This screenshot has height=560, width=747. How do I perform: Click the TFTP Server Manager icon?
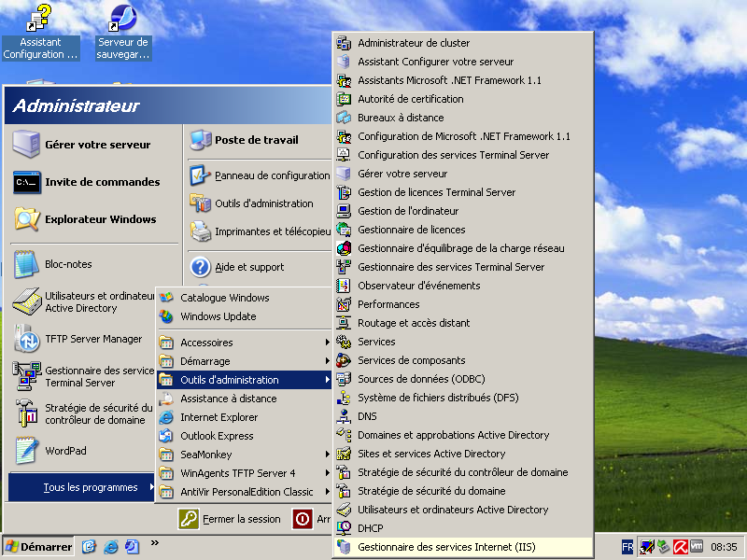(x=27, y=339)
